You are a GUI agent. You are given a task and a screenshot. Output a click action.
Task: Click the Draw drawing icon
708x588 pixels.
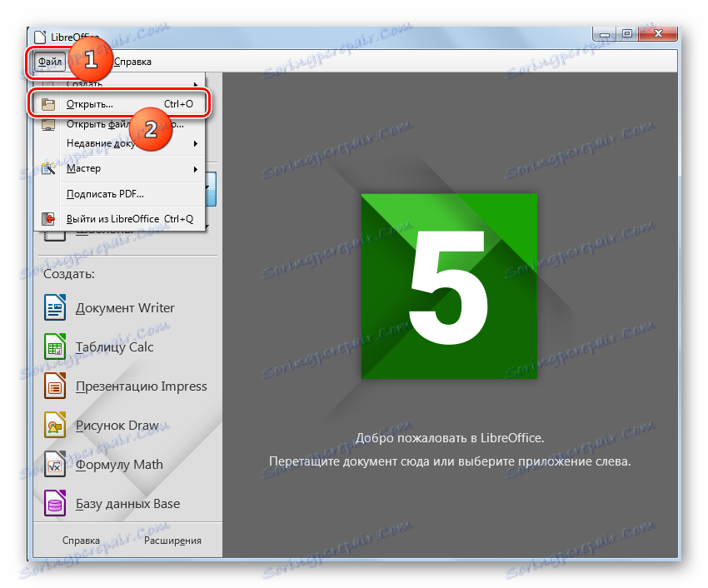click(55, 425)
